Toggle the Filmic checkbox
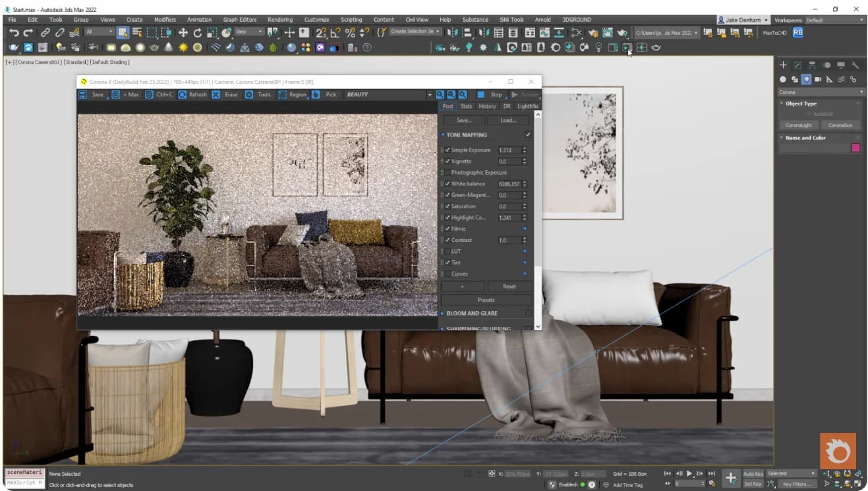This screenshot has height=491, width=868. 448,229
